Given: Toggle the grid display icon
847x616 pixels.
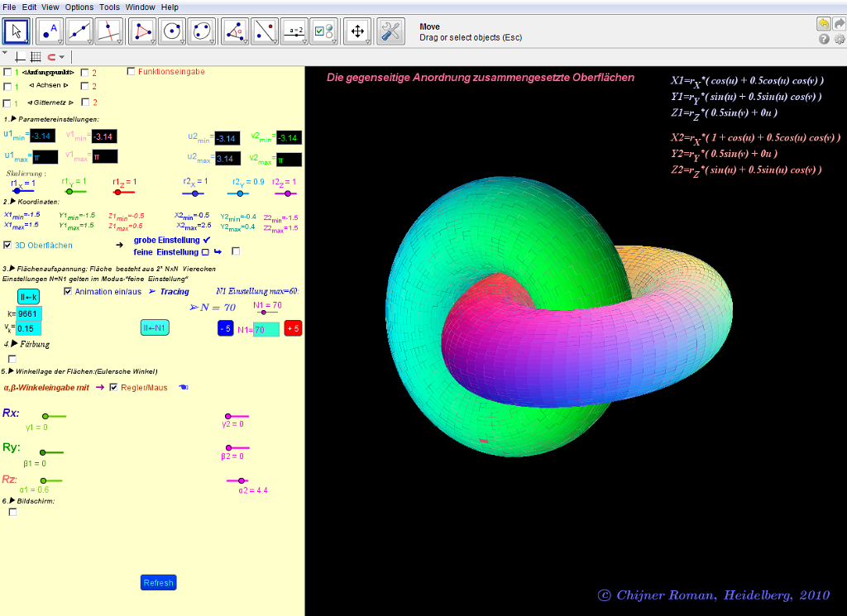Looking at the screenshot, I should tap(35, 57).
